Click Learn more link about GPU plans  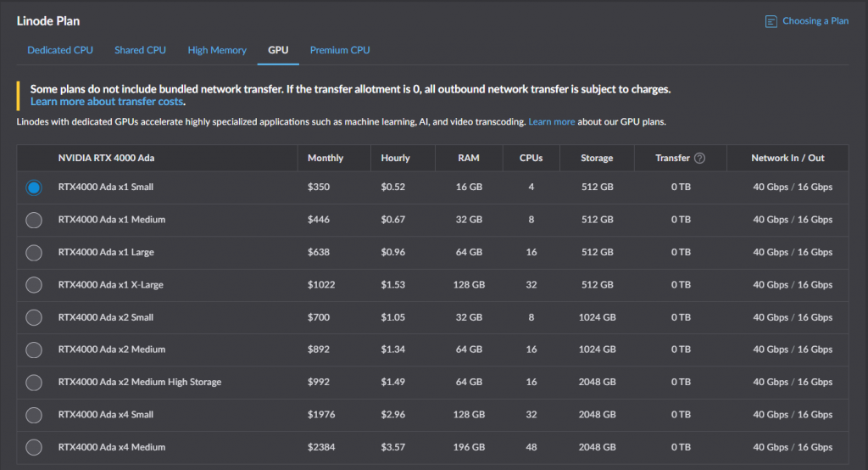(x=552, y=122)
